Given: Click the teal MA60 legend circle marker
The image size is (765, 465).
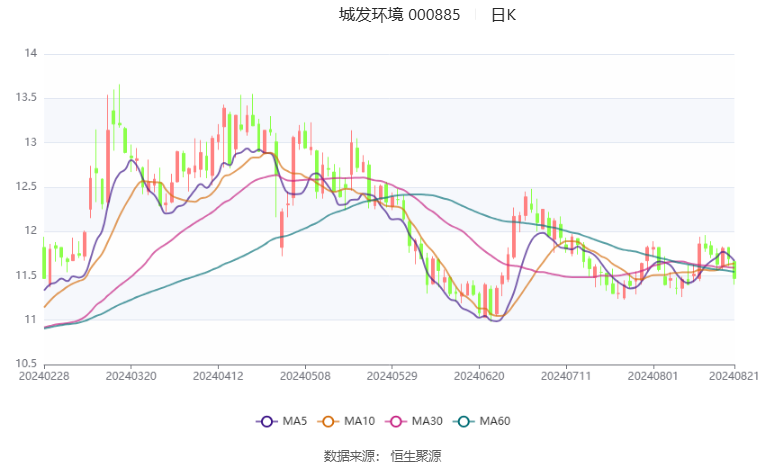Looking at the screenshot, I should pyautogui.click(x=463, y=422).
